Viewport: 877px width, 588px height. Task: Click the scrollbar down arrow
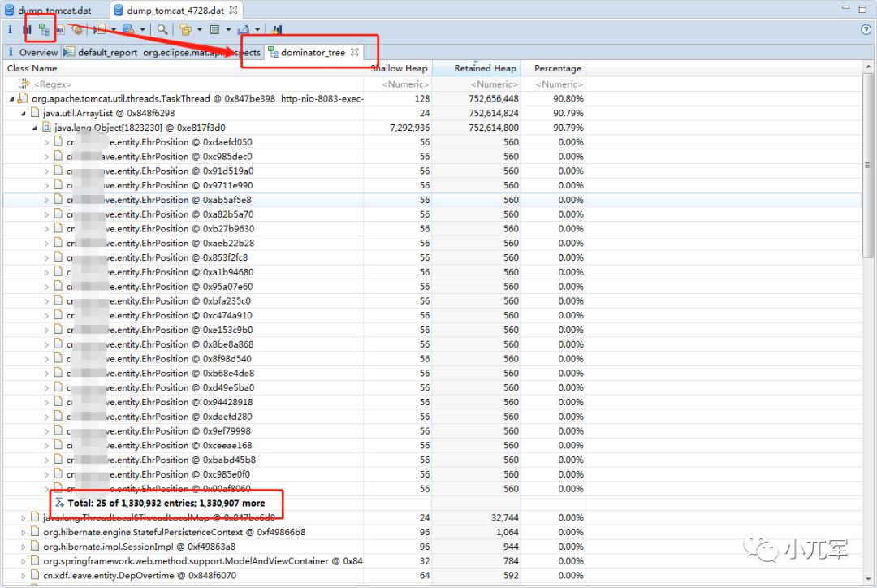click(x=868, y=580)
